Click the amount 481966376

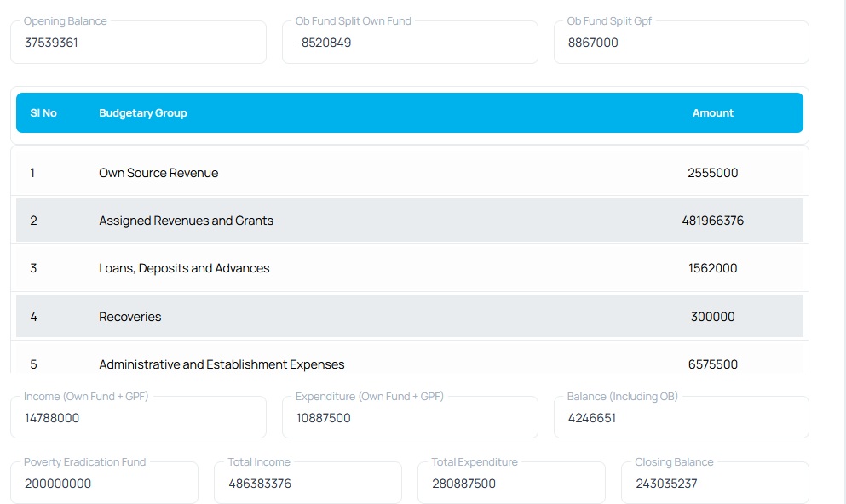(713, 220)
